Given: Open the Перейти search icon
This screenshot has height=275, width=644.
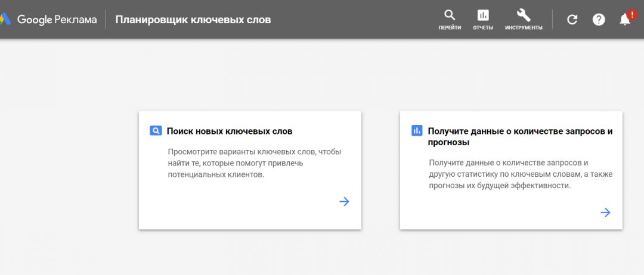Looking at the screenshot, I should click(x=450, y=15).
